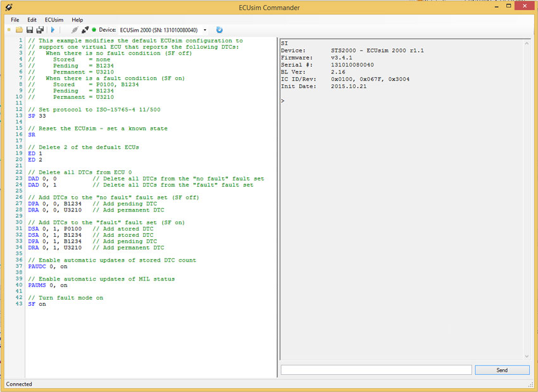Click the 'SF on' command line
538x392 pixels.
[x=37, y=304]
